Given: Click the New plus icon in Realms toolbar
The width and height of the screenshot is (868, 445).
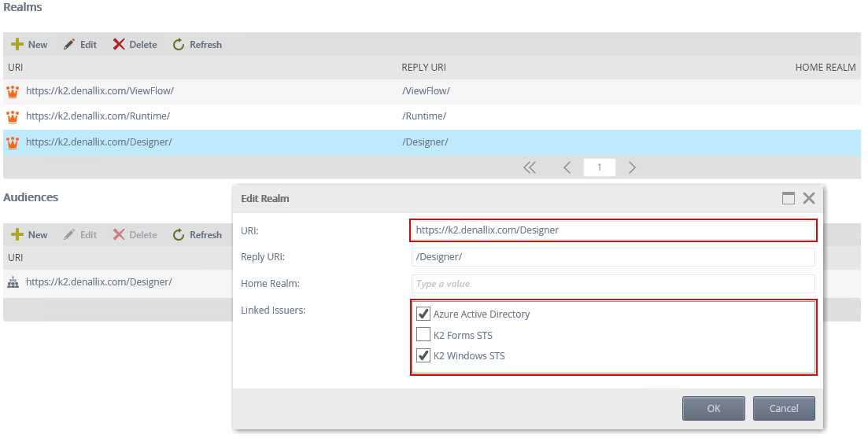Looking at the screenshot, I should [17, 45].
